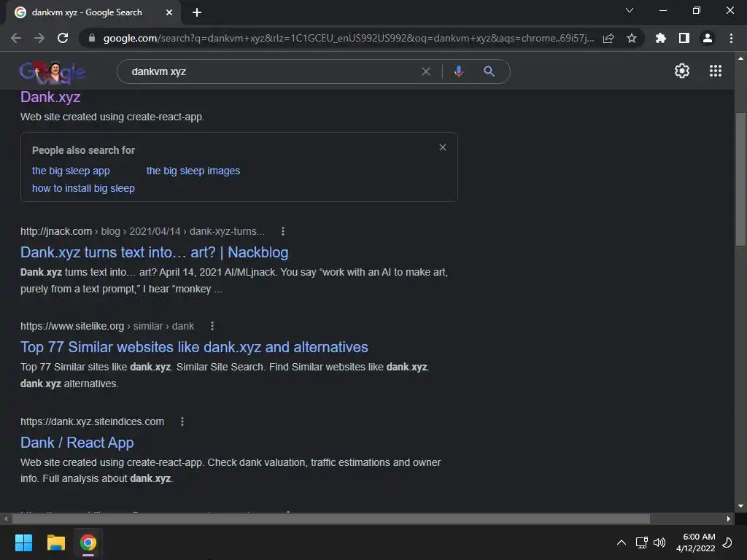The image size is (747, 560).
Task: Reload the current page
Action: [x=63, y=38]
